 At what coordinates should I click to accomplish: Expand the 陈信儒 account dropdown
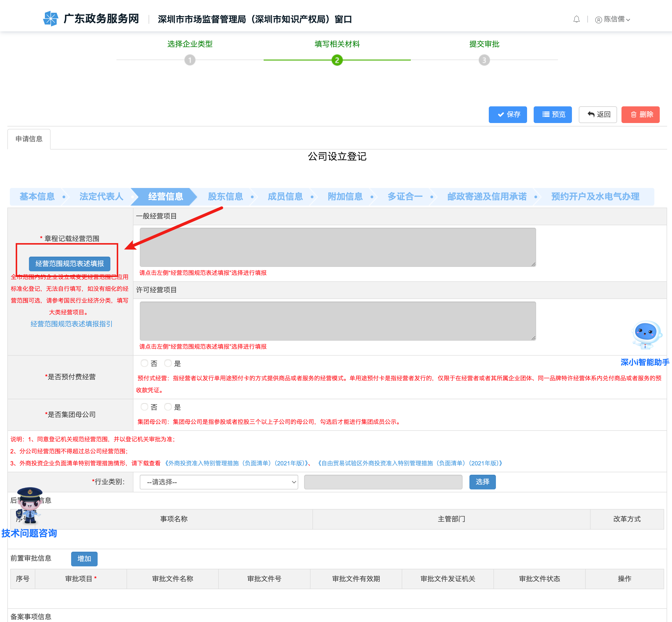[628, 20]
